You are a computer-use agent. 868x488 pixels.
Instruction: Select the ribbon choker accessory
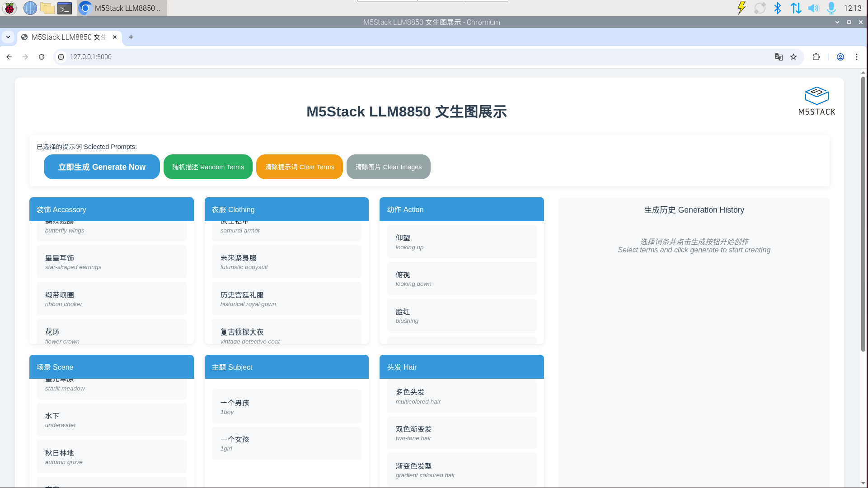(x=112, y=299)
